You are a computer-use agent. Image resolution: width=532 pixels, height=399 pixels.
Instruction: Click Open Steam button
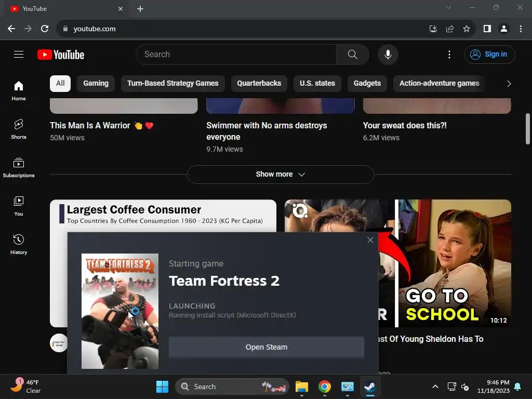(267, 347)
